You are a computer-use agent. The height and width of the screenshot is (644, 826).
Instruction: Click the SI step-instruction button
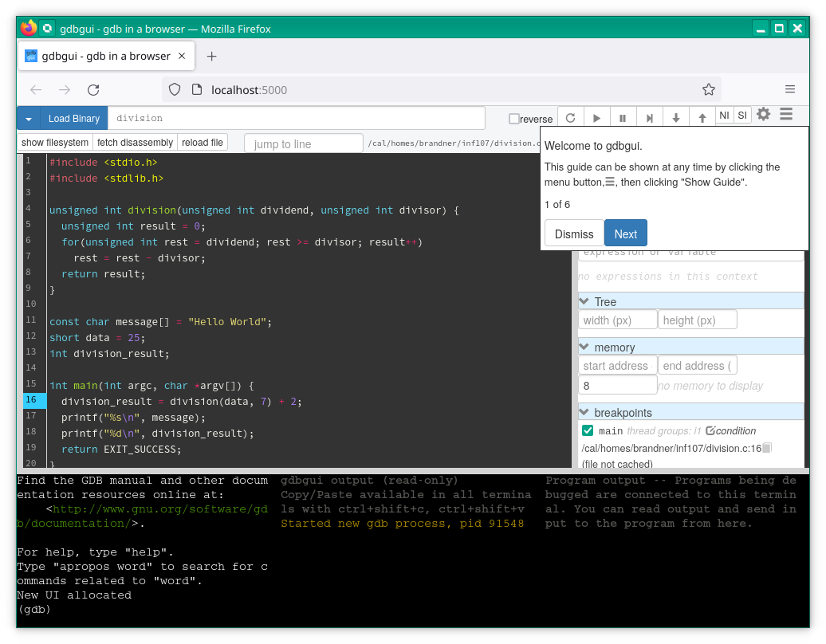click(x=742, y=116)
